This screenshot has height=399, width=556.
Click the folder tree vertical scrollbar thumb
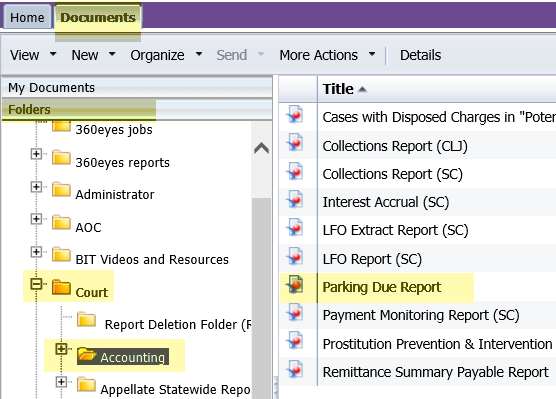click(x=261, y=298)
